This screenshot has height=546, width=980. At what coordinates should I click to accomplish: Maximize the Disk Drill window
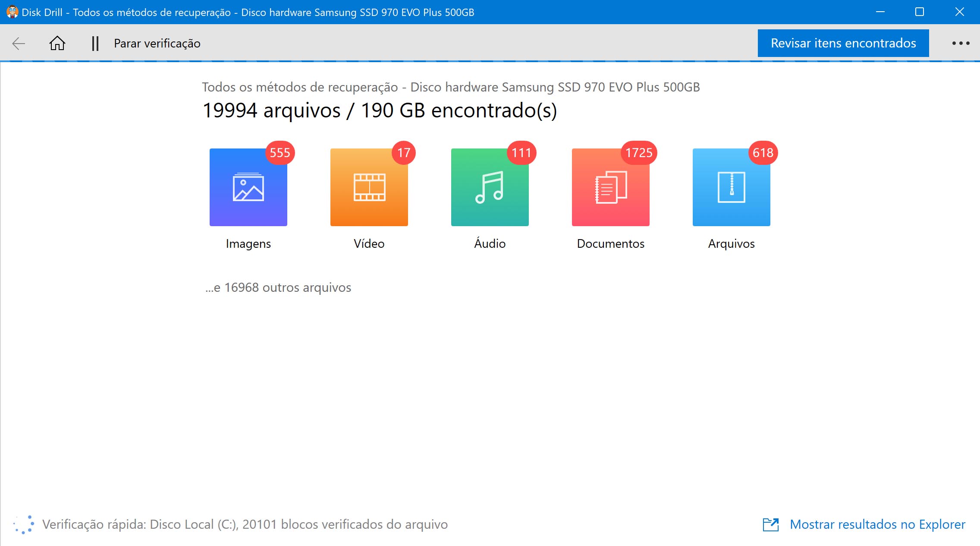[x=920, y=12]
